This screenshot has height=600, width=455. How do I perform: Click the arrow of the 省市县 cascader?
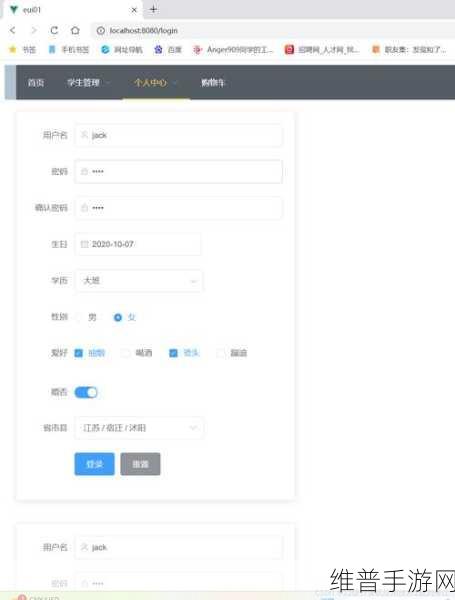[x=193, y=427]
